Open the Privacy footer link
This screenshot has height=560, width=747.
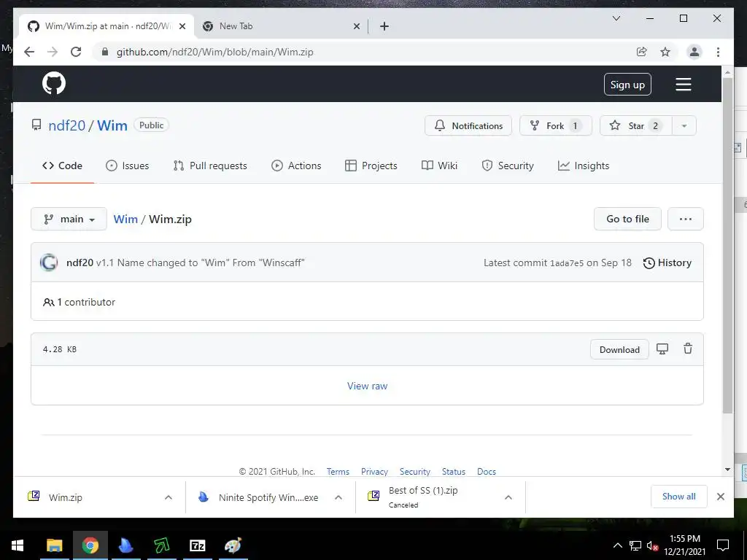tap(374, 472)
